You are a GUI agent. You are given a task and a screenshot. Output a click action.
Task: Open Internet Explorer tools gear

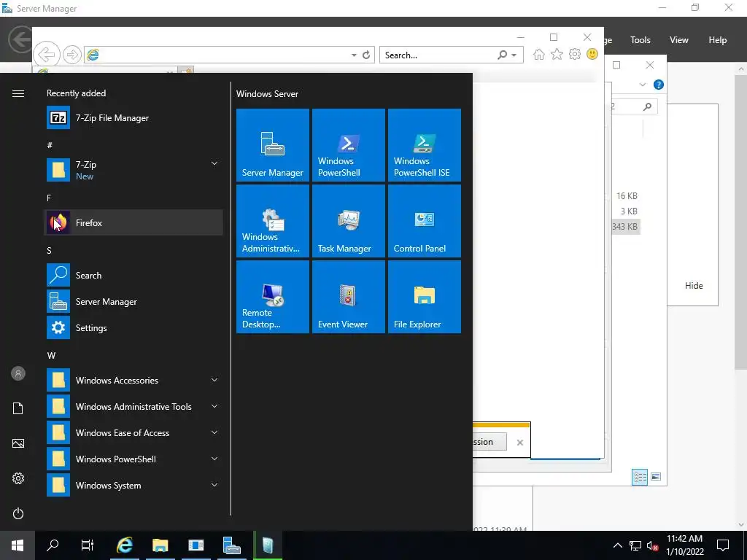point(575,54)
